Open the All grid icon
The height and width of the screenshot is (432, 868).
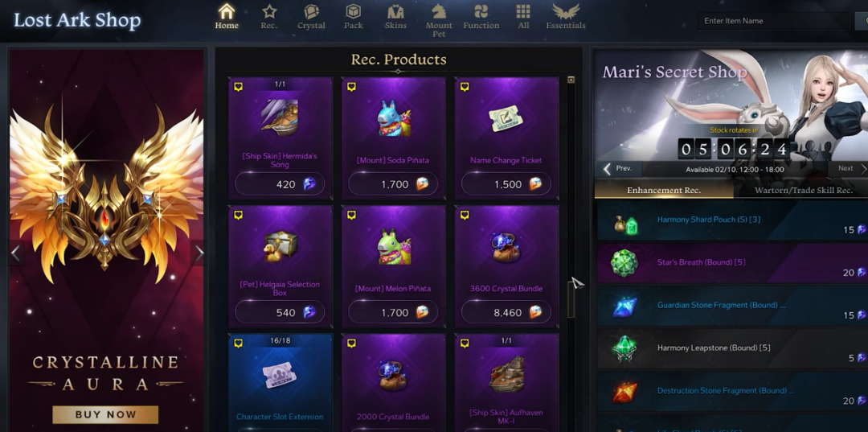click(x=523, y=11)
